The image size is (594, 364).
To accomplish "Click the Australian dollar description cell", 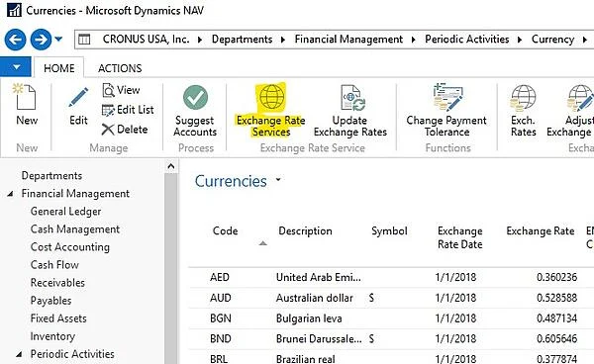I will (x=315, y=298).
